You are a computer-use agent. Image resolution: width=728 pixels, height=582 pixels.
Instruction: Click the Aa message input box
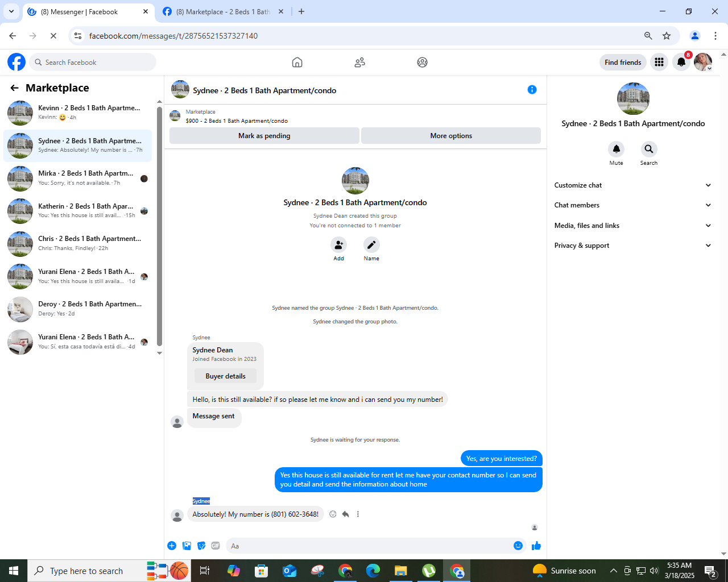click(375, 546)
